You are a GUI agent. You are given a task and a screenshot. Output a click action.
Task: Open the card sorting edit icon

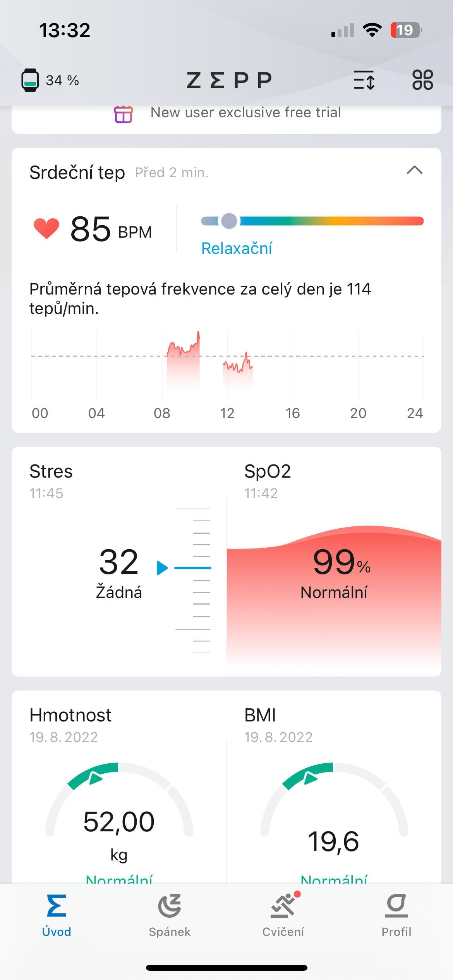[x=364, y=80]
